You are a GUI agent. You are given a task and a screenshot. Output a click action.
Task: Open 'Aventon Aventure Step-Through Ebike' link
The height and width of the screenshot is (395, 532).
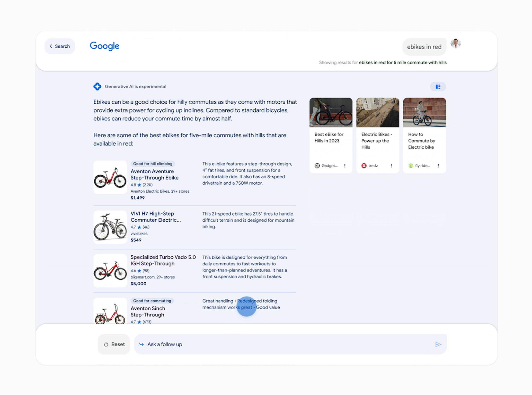point(155,174)
